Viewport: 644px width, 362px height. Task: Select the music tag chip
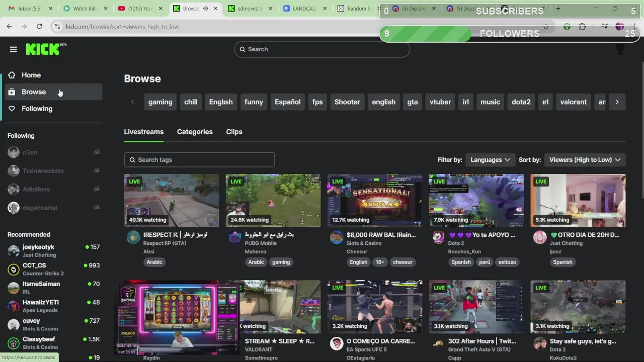[x=490, y=102]
